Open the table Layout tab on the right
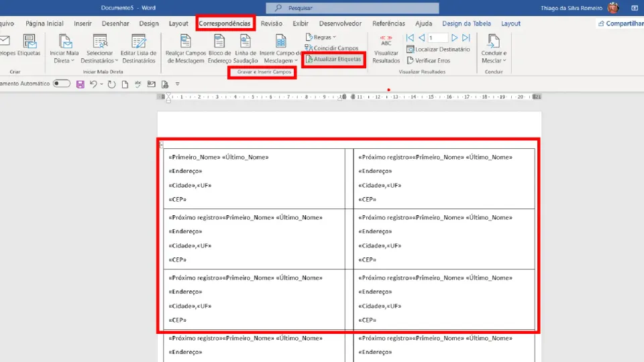The width and height of the screenshot is (644, 362). [x=511, y=23]
